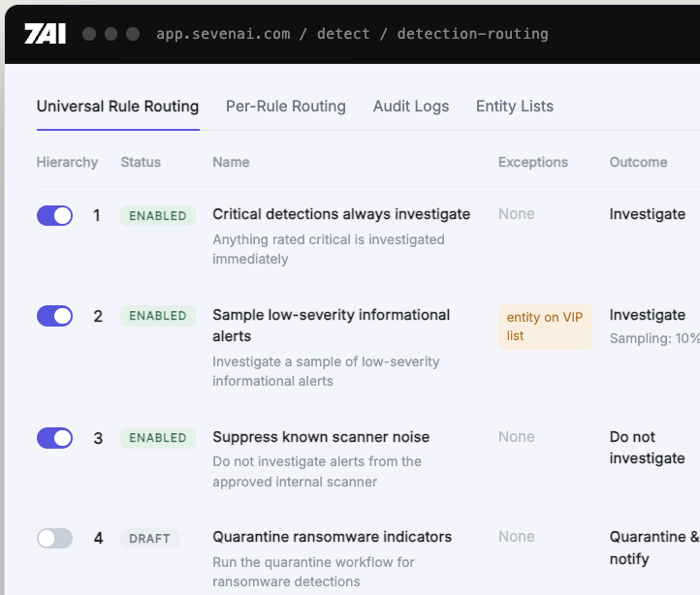The width and height of the screenshot is (700, 595).
Task: Click the third window control dot
Action: 133,34
